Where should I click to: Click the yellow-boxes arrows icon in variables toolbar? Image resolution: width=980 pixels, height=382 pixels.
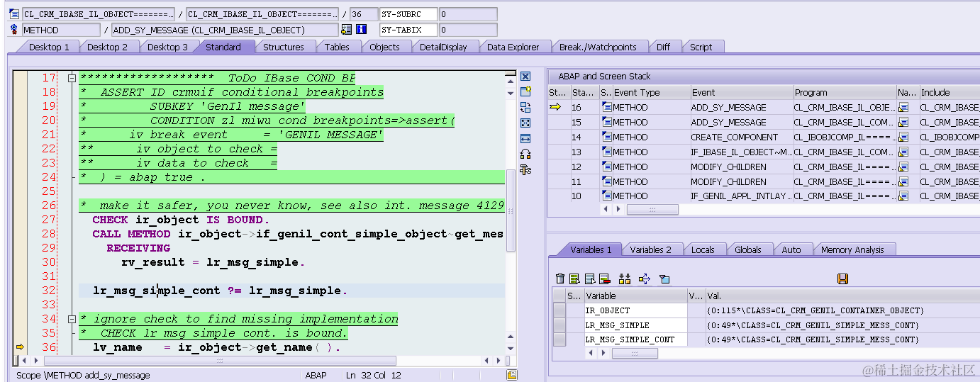(x=625, y=279)
